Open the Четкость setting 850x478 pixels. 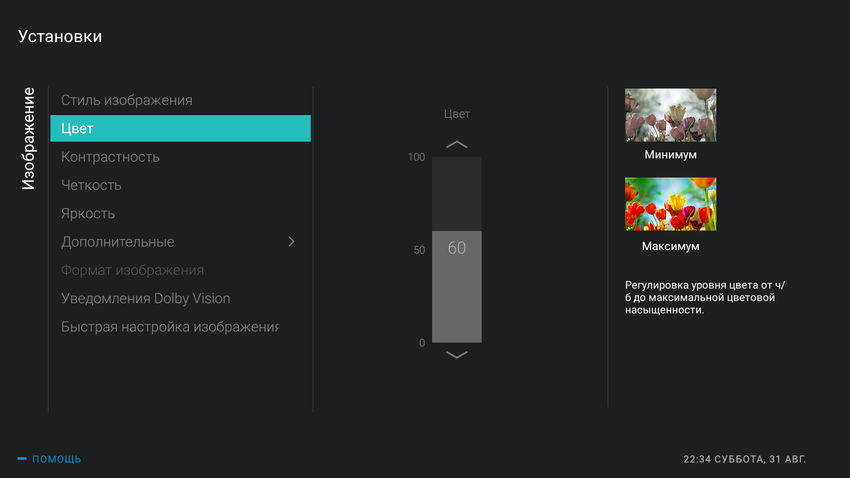[x=91, y=185]
